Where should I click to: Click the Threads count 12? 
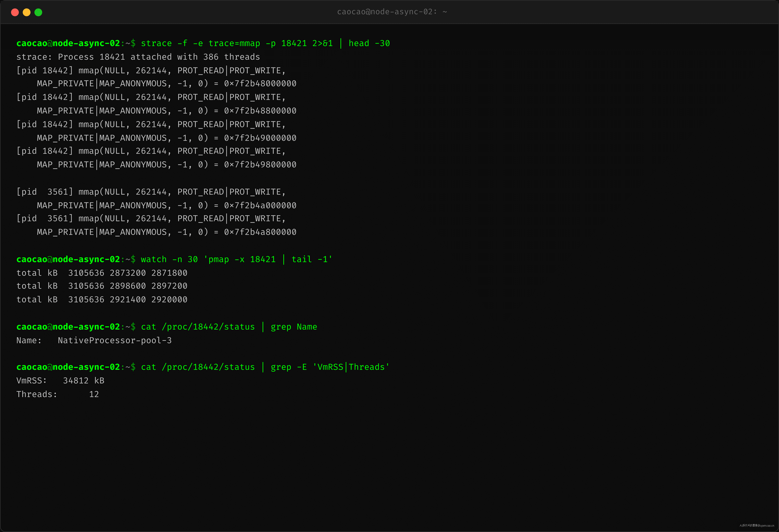coord(94,394)
